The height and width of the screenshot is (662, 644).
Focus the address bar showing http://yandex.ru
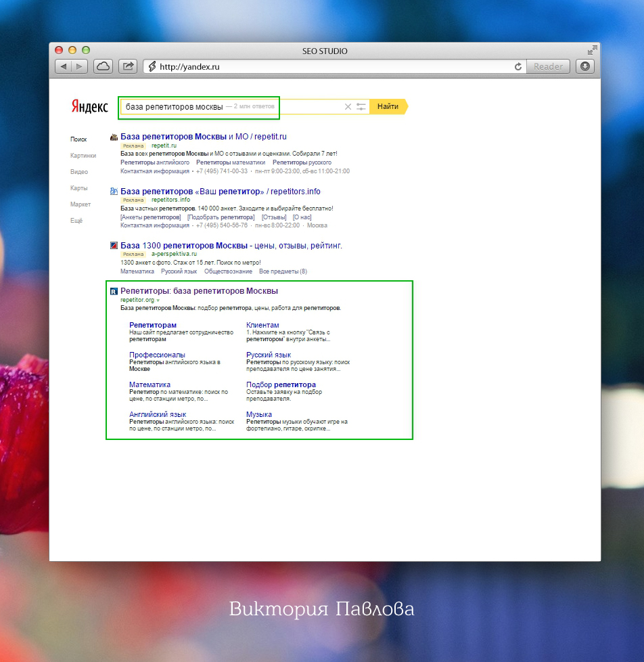pos(335,66)
